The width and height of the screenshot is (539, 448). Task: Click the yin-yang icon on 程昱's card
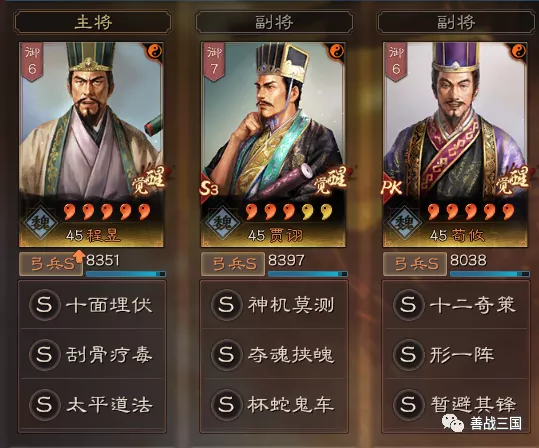pyautogui.click(x=154, y=52)
